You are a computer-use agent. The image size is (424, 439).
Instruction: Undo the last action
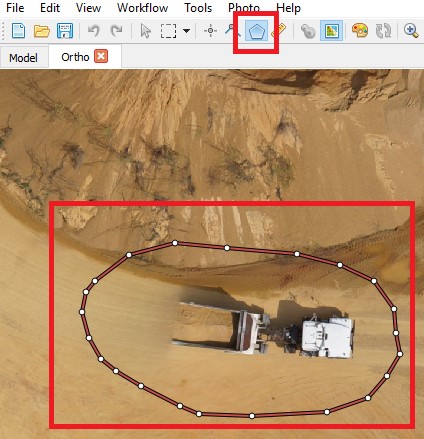pyautogui.click(x=94, y=31)
